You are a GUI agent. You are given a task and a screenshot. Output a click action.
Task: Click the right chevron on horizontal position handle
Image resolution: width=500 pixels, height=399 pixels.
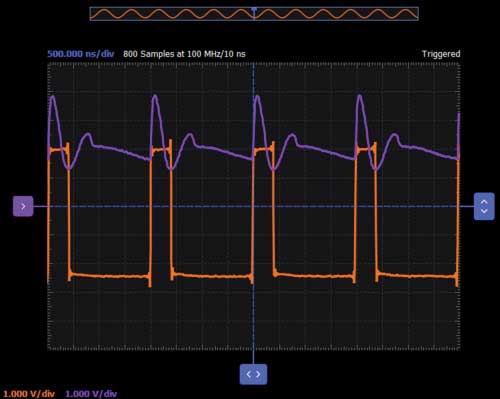click(x=258, y=374)
